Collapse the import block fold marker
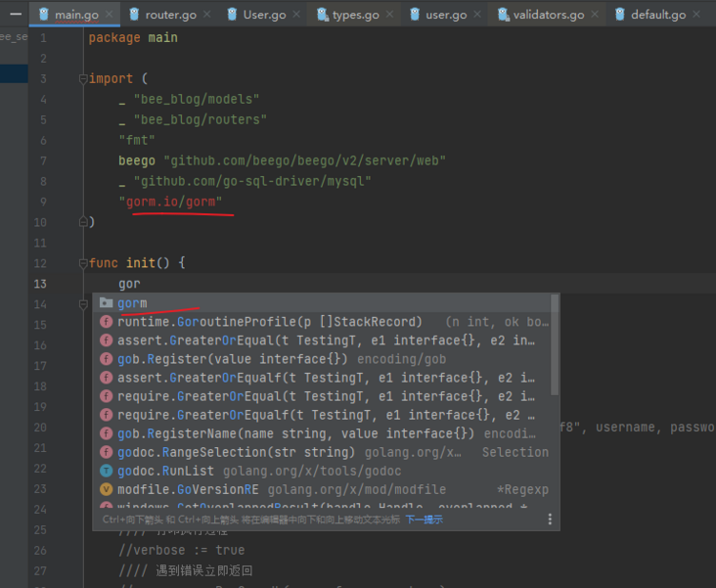The image size is (716, 588). coord(83,79)
